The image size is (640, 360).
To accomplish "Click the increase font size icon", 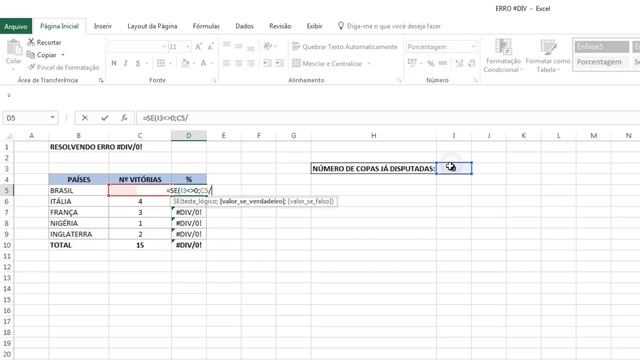I will pos(198,47).
